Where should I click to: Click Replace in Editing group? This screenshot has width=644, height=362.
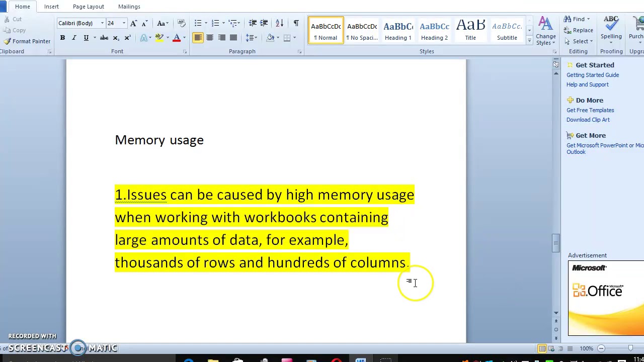579,30
